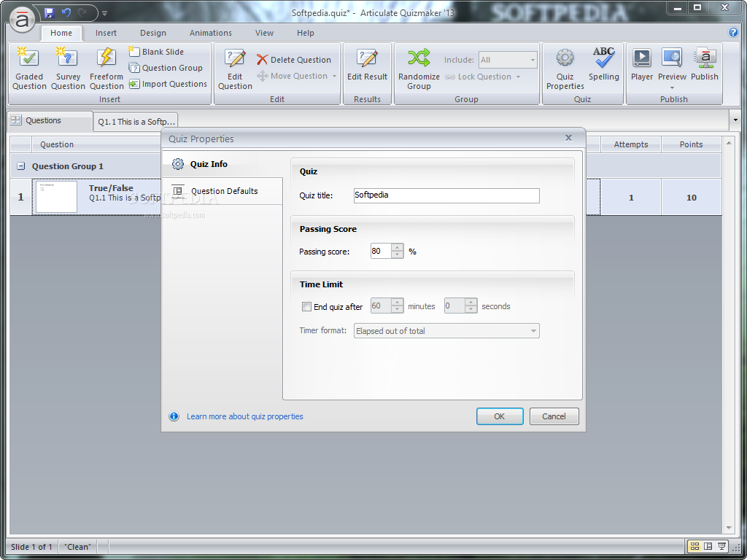The height and width of the screenshot is (560, 747).
Task: Switch to Question List view in the status bar
Action: pos(694,546)
